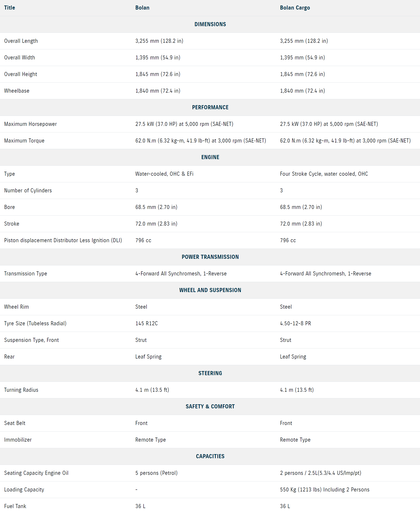Click the POWER TRANSMISSION section heading
Screen dimensions: 420x514
tap(210, 257)
